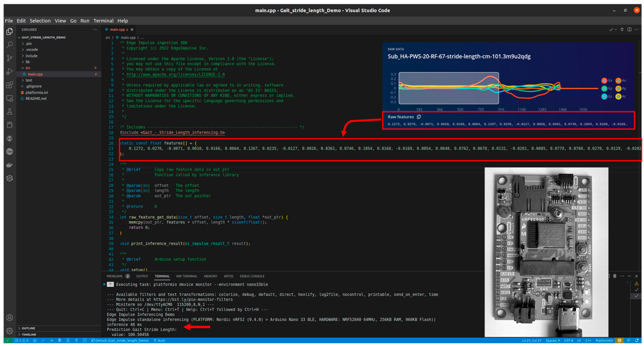
Task: Expand the include folder
Action: 31,56
